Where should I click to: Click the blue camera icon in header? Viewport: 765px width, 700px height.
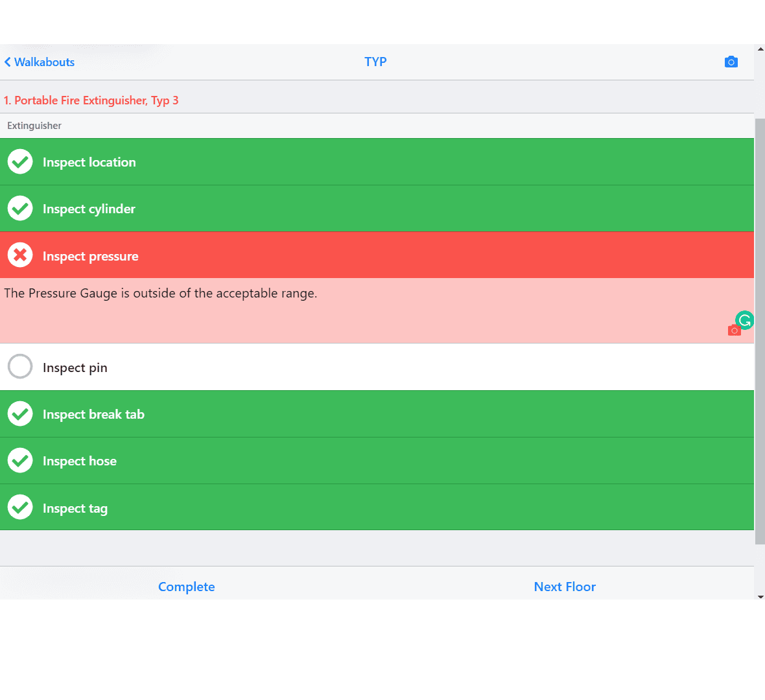tap(731, 62)
